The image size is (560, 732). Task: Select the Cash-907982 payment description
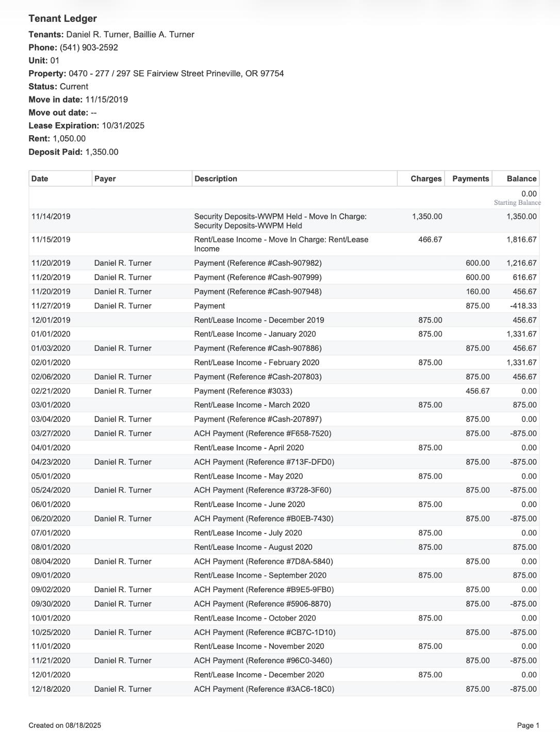(258, 263)
